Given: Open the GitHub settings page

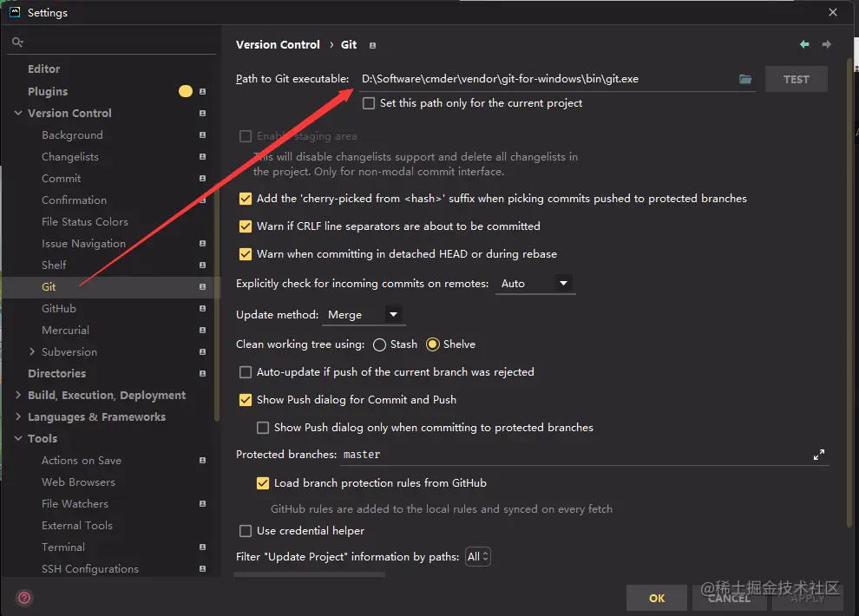Looking at the screenshot, I should [59, 309].
